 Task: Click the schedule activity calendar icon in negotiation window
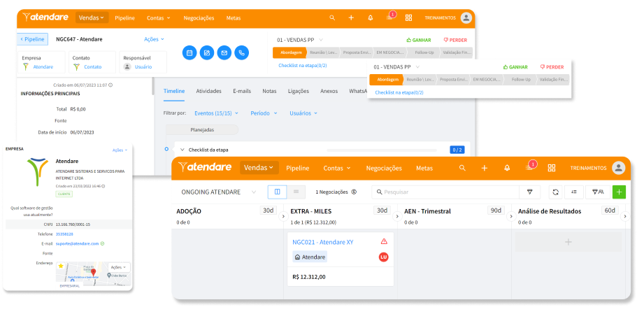[x=189, y=52]
